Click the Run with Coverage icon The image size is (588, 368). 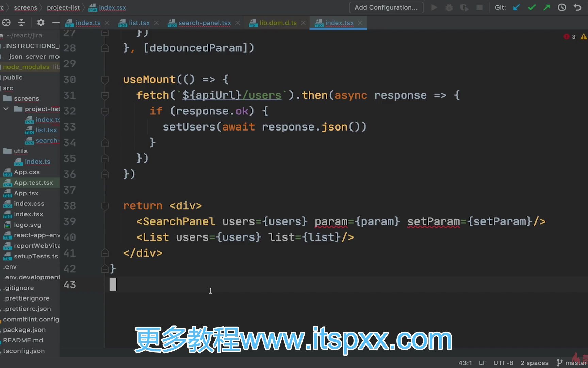pyautogui.click(x=464, y=7)
